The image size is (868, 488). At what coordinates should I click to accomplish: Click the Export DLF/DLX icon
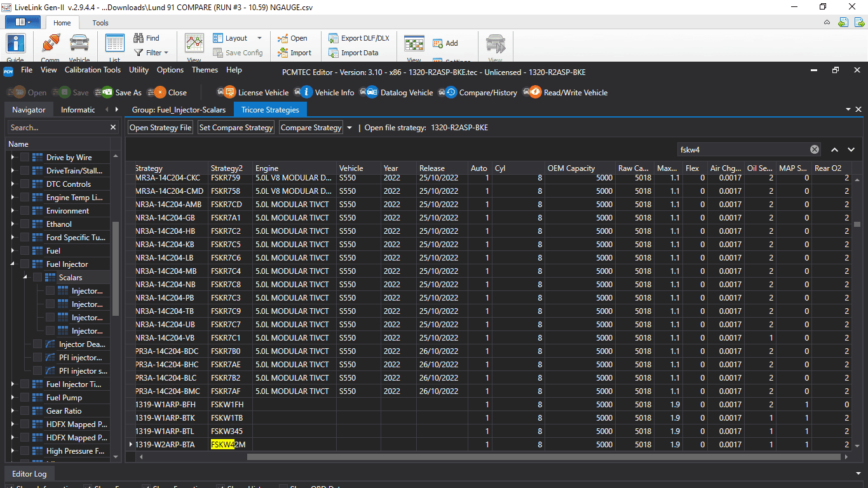coord(334,38)
